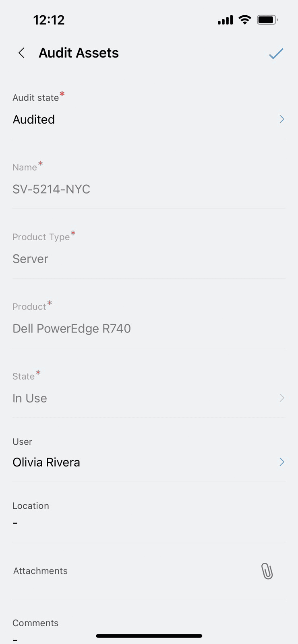Tap the checkmark to save audit
298x644 pixels.
click(276, 54)
